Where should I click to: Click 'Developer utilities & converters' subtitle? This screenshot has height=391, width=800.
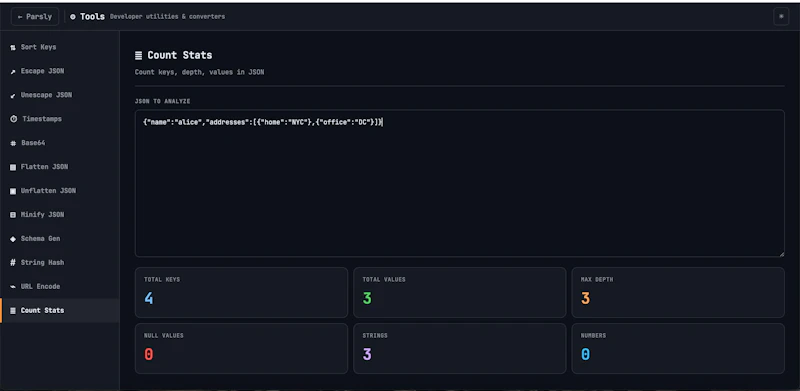[x=167, y=17]
